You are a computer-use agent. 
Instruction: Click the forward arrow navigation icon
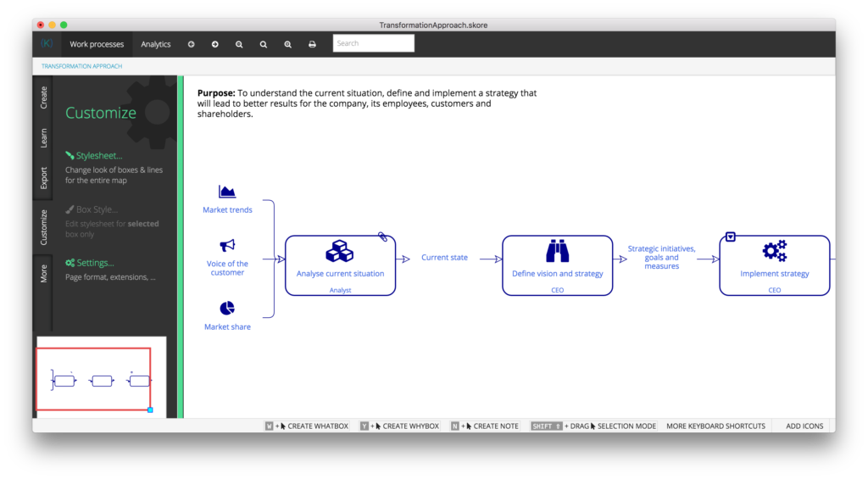pyautogui.click(x=214, y=44)
